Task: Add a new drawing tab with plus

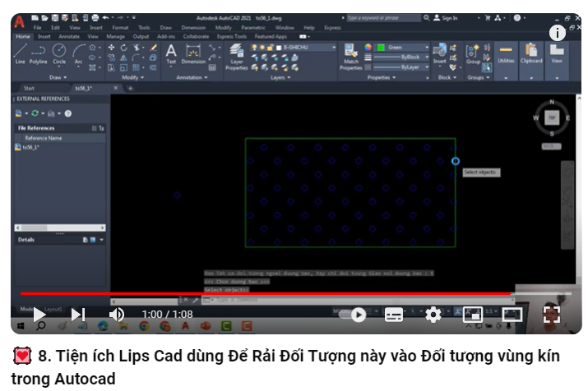Action: tap(130, 89)
